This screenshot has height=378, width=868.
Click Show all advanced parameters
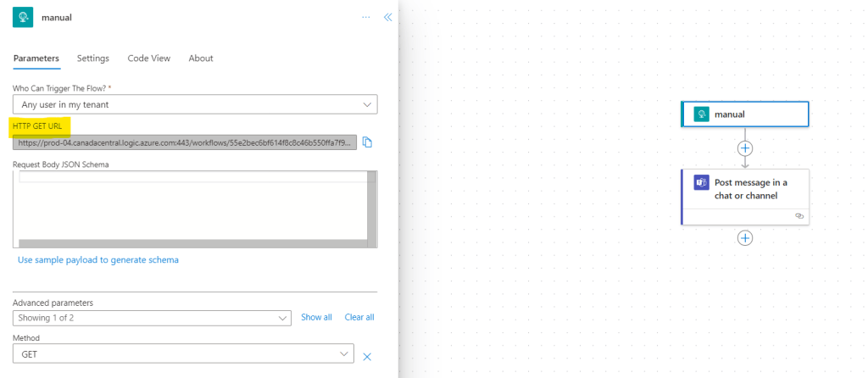pos(317,317)
